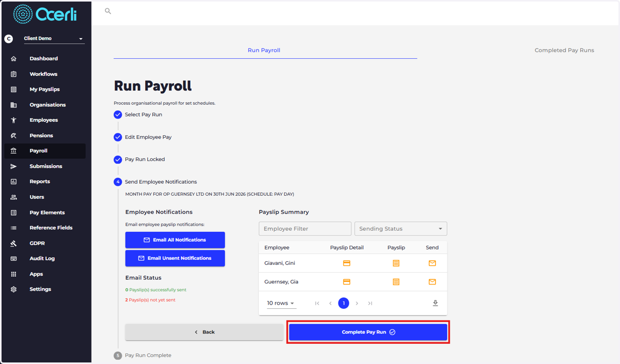
Task: Click the GDPR gavel icon
Action: pyautogui.click(x=14, y=243)
